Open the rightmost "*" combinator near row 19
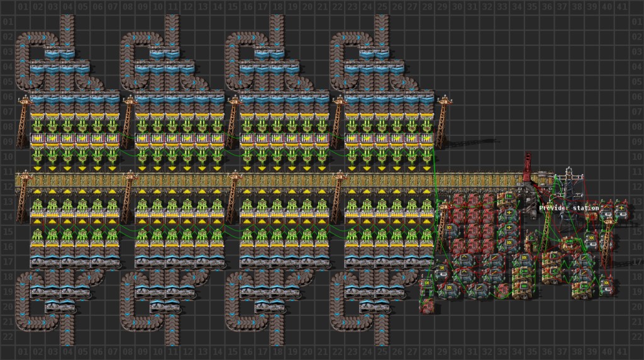644x360 pixels. click(x=606, y=286)
